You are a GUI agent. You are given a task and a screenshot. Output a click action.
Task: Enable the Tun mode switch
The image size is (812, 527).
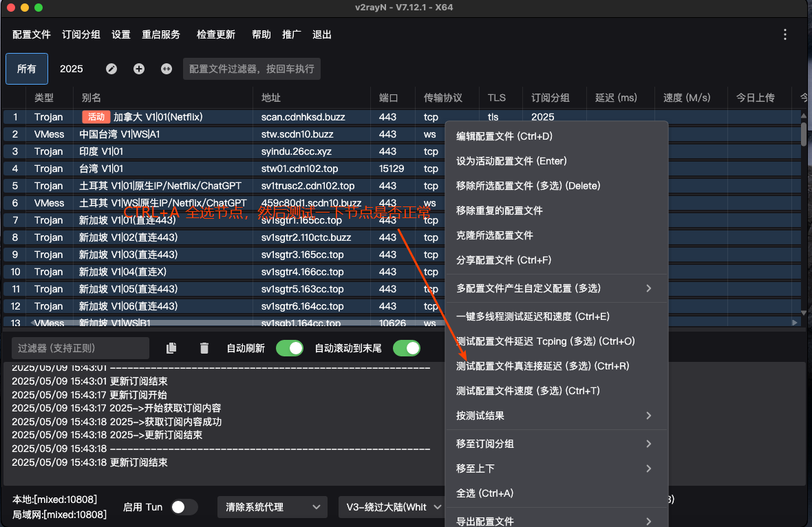coord(184,507)
